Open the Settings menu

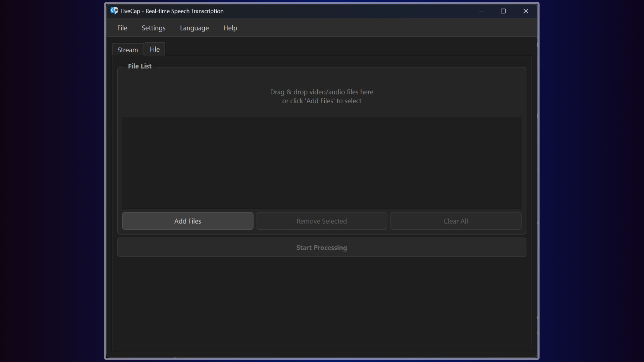[x=153, y=28]
